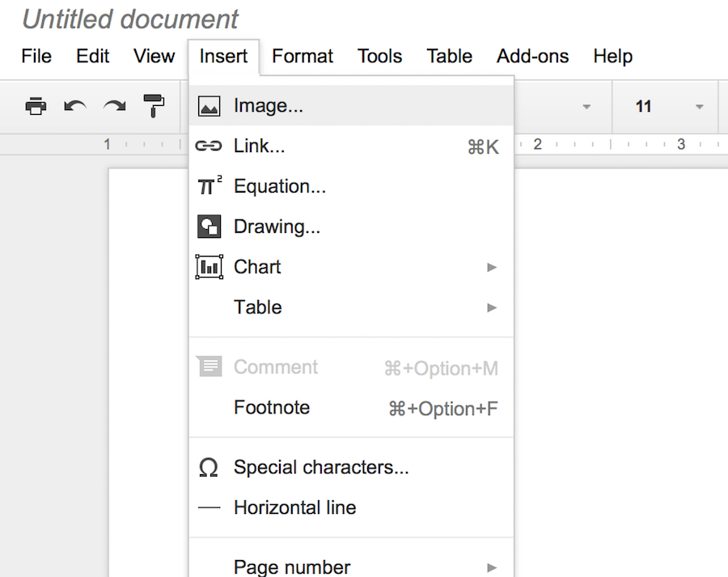Expand the Table submenu arrow
728x577 pixels.
493,308
